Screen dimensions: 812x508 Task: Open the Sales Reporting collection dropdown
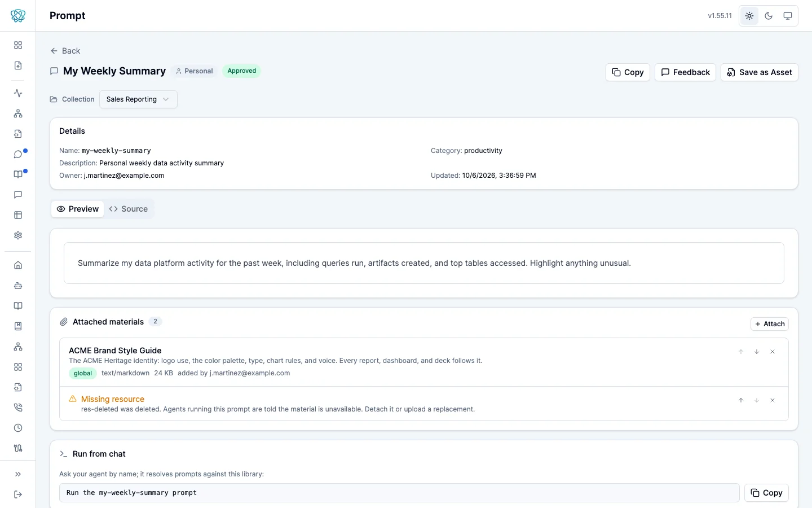click(x=138, y=99)
